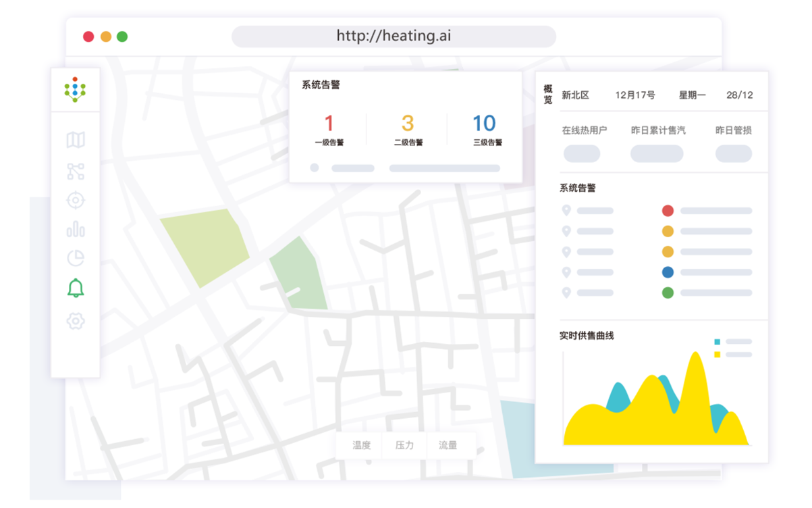Click the 星期一 weekday text

(693, 95)
